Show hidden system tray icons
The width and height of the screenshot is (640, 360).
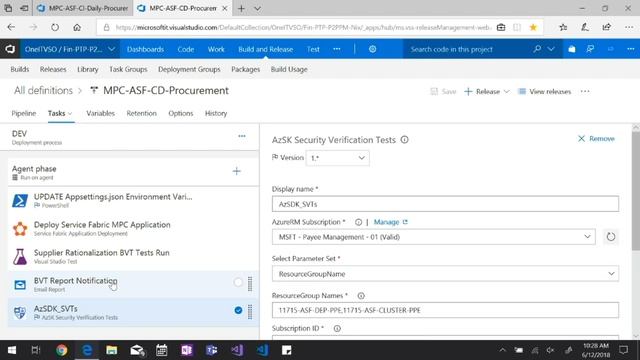pyautogui.click(x=502, y=350)
